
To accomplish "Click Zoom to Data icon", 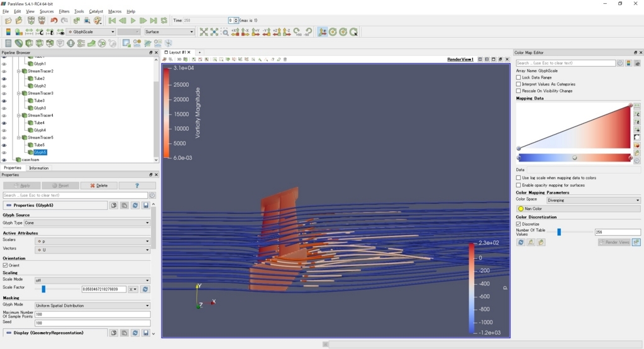I will click(214, 31).
